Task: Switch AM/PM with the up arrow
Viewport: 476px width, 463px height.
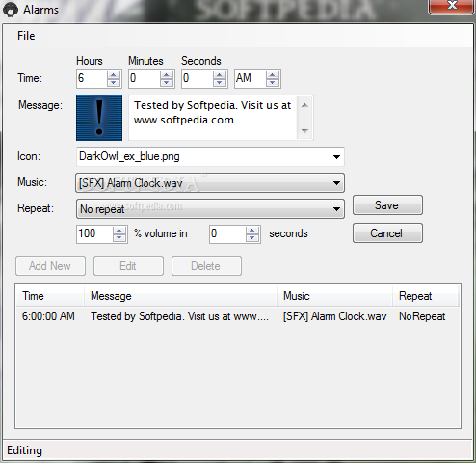Action: [x=273, y=75]
